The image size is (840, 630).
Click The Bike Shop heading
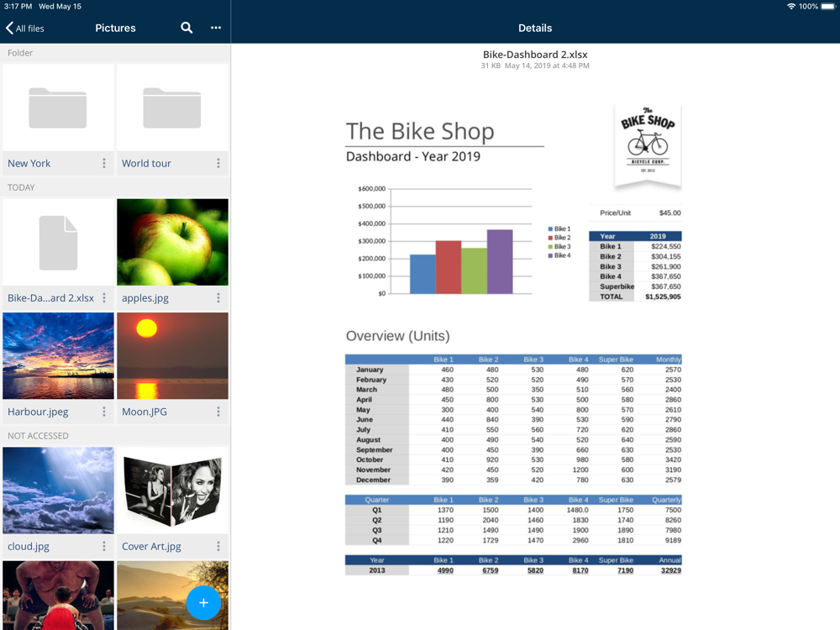click(420, 131)
